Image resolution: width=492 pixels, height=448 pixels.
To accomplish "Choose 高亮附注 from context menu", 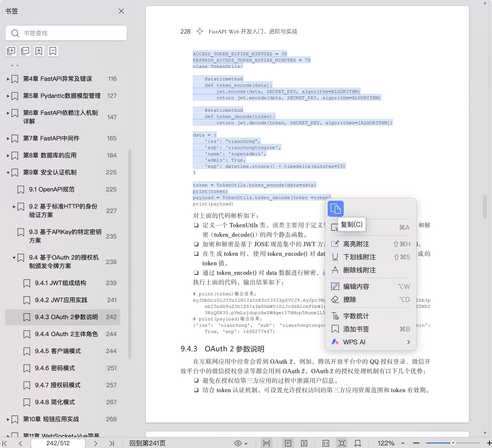I will point(371,244).
